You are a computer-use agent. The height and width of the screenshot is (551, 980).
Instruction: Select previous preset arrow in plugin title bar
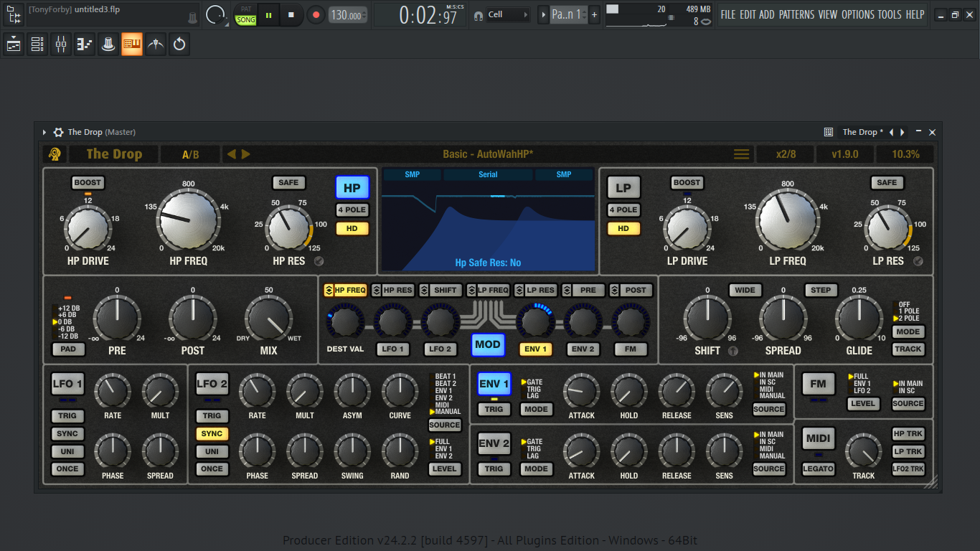(892, 132)
